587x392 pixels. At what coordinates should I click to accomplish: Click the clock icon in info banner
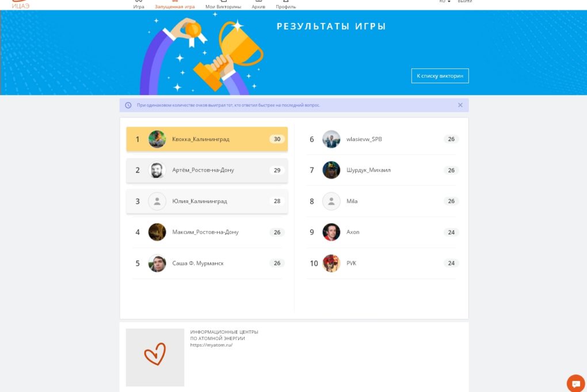[128, 105]
